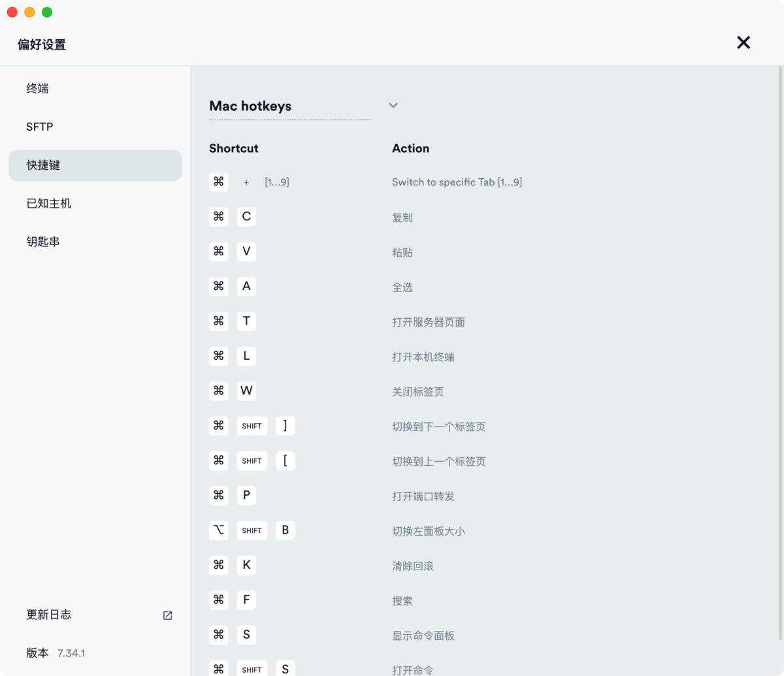Click the K key for 清除回滚
784x676 pixels.
click(x=246, y=565)
